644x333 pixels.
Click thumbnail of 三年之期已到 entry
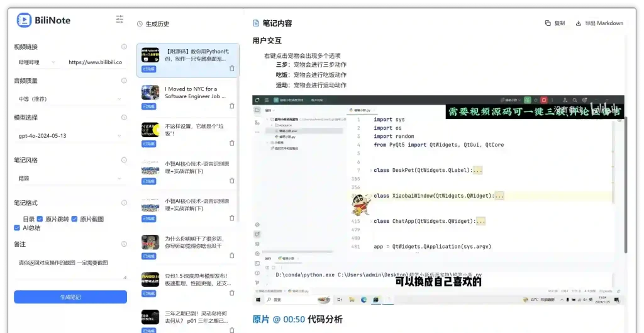click(150, 317)
